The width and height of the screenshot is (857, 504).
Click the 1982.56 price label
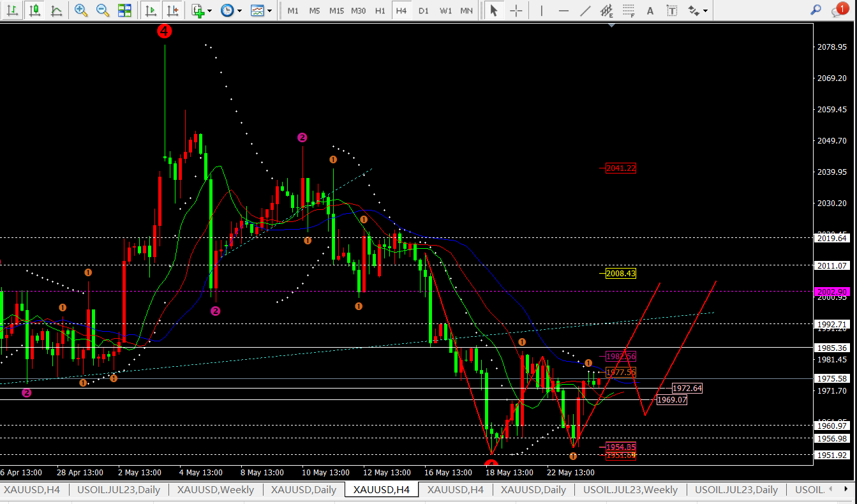pos(621,357)
